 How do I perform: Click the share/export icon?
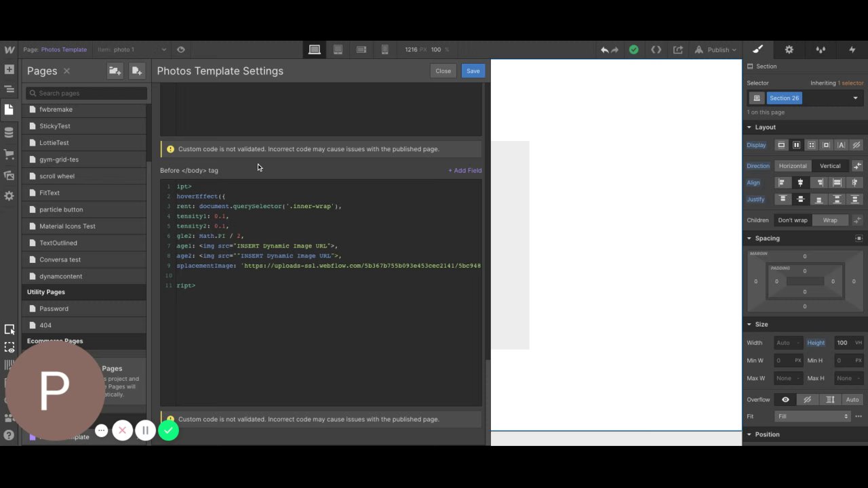point(678,49)
